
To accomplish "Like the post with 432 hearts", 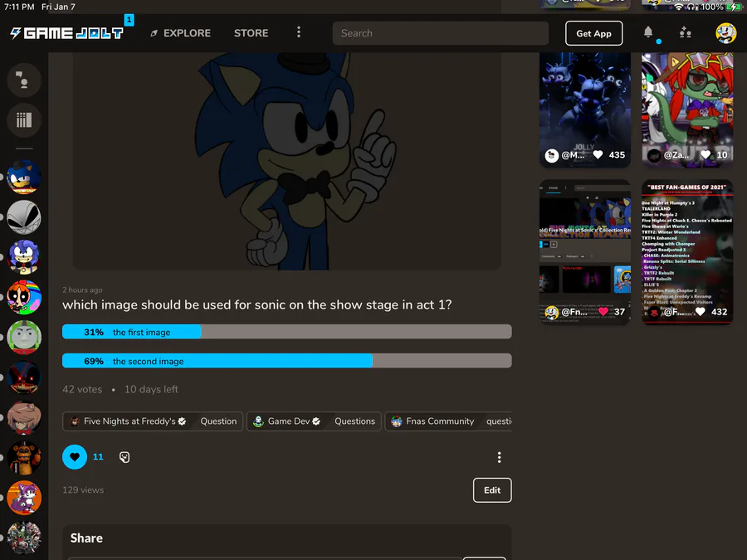I will click(x=701, y=312).
